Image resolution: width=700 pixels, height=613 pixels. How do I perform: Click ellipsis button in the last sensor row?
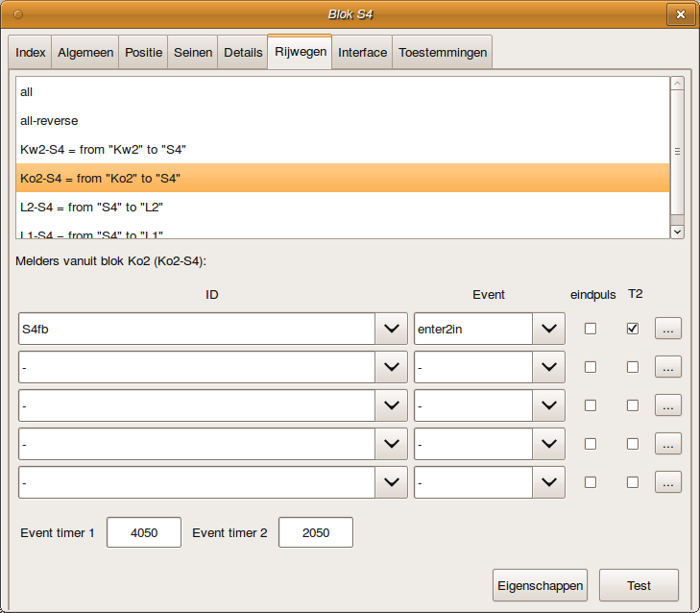click(x=667, y=482)
